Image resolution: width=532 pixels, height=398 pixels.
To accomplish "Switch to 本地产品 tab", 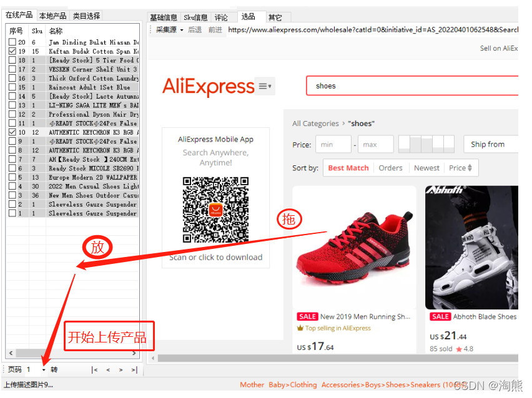I will click(52, 16).
